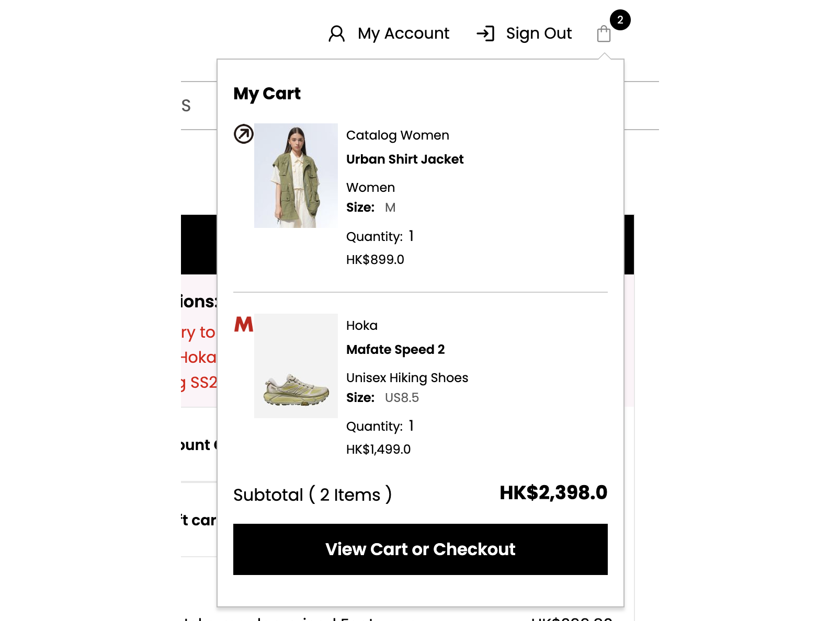Click the red Hoka M brand logo
Viewport: 840px width, 621px height.
coord(244,324)
